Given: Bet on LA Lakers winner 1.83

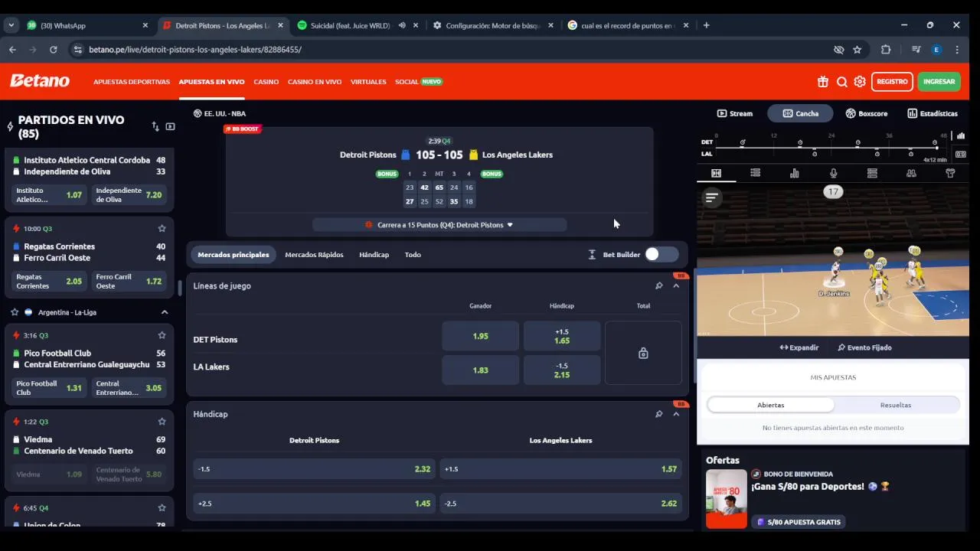Looking at the screenshot, I should coord(480,370).
